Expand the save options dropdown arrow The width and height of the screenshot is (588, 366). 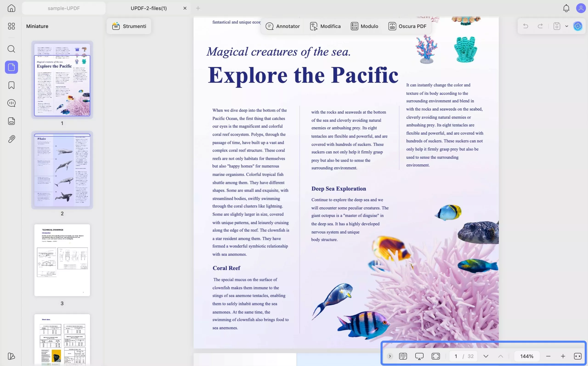(567, 26)
